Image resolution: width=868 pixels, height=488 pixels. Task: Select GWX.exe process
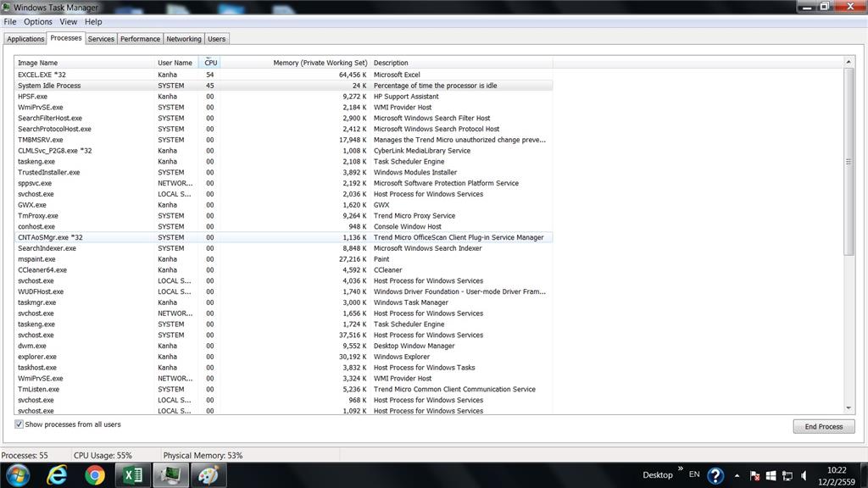coord(283,205)
